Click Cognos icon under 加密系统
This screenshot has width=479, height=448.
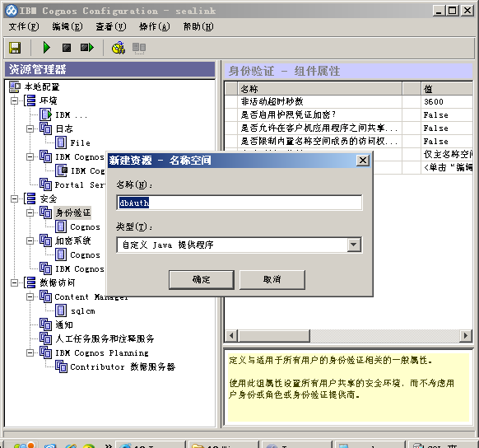tap(61, 254)
